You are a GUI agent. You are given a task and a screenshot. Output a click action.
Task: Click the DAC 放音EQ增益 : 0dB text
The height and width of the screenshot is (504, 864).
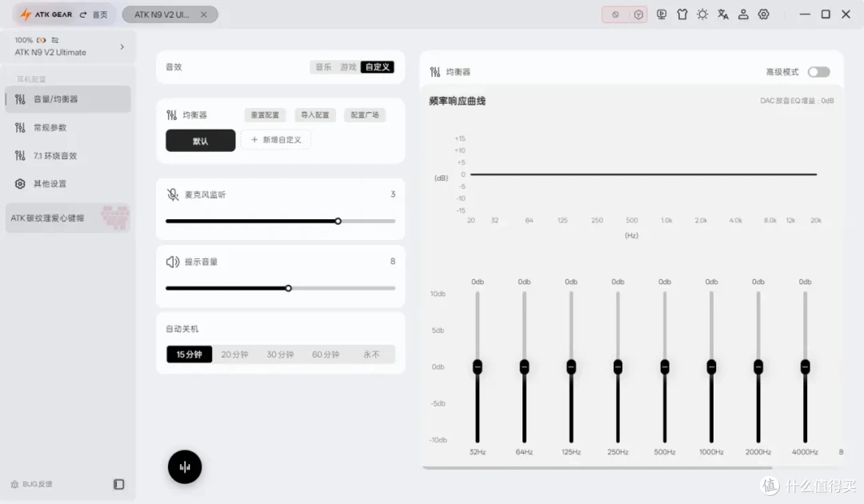[x=797, y=101]
